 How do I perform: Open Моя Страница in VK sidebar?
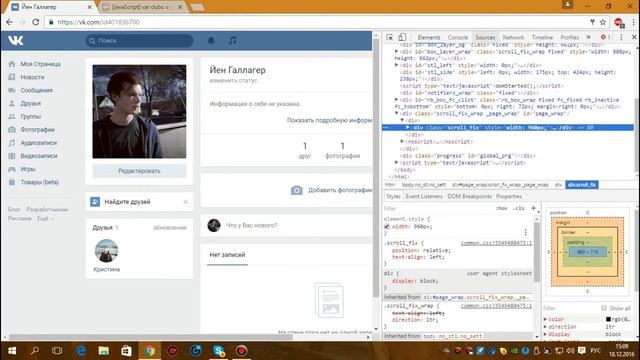[40, 64]
